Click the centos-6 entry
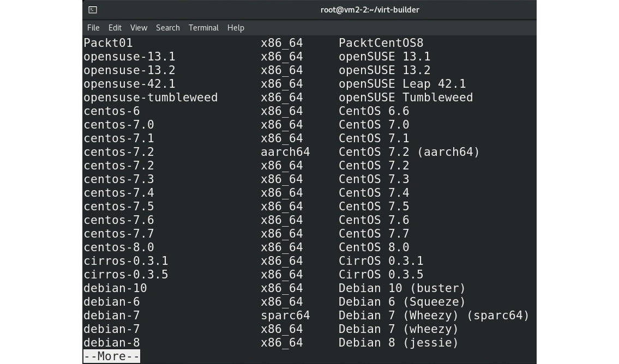Image resolution: width=619 pixels, height=364 pixels. 112,111
